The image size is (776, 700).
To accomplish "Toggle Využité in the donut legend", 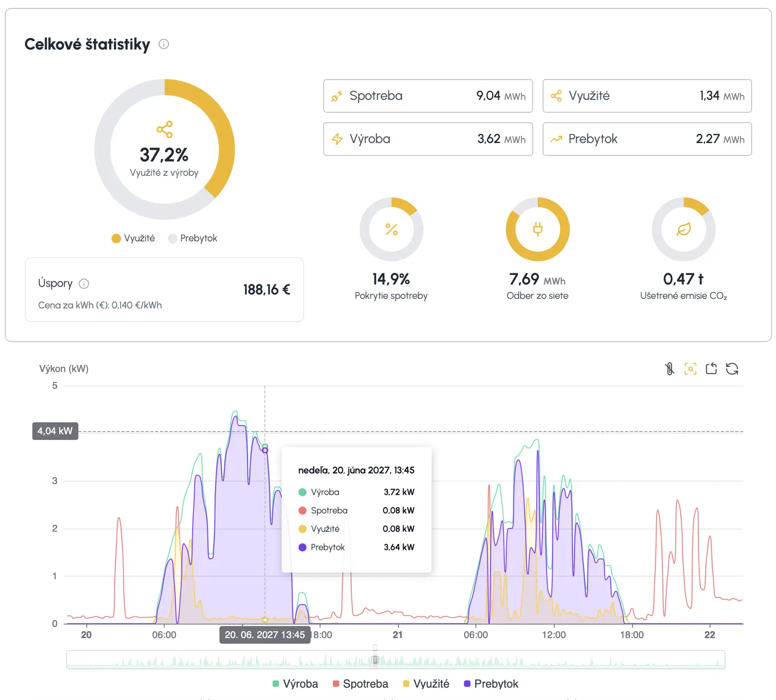I will point(133,238).
